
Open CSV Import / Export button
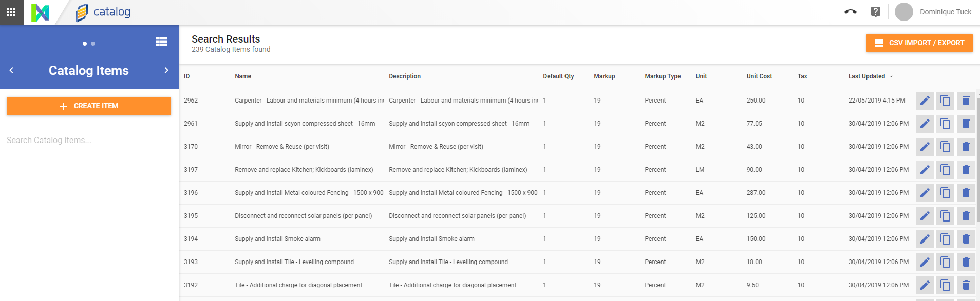919,43
